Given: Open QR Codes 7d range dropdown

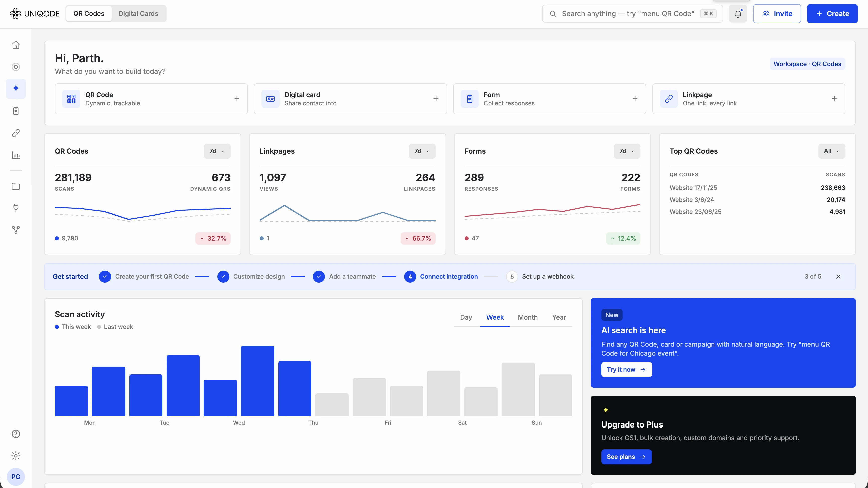Looking at the screenshot, I should pyautogui.click(x=217, y=151).
